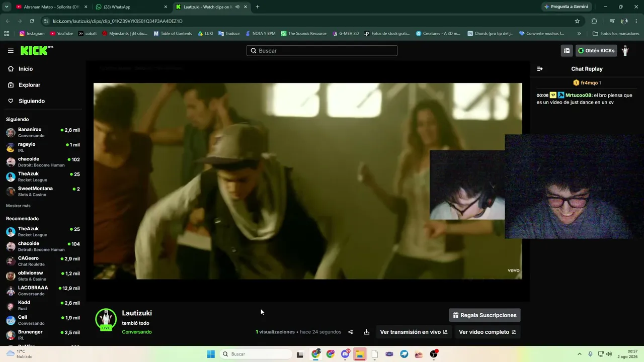Go to Inicio in the sidebar

(x=26, y=69)
